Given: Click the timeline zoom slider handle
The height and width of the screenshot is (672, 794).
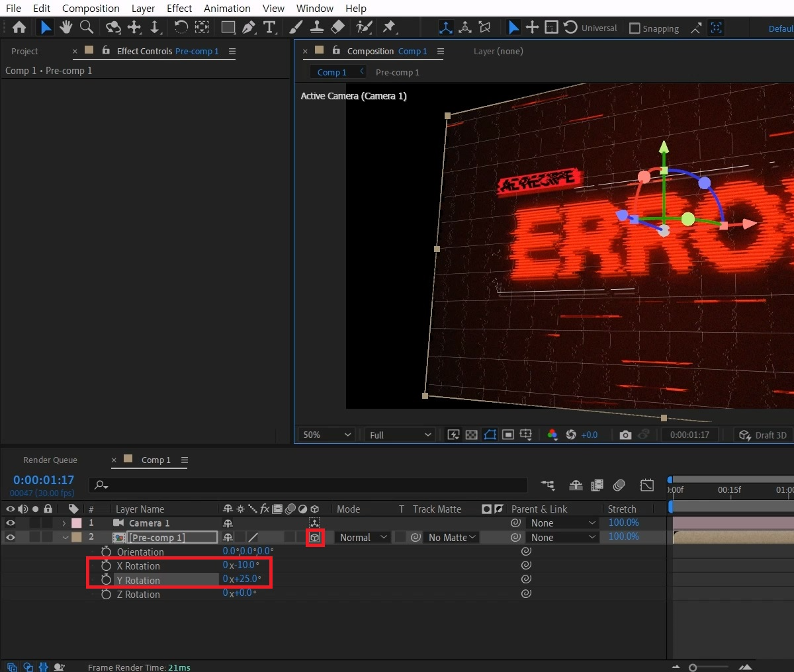Looking at the screenshot, I should coord(693,667).
